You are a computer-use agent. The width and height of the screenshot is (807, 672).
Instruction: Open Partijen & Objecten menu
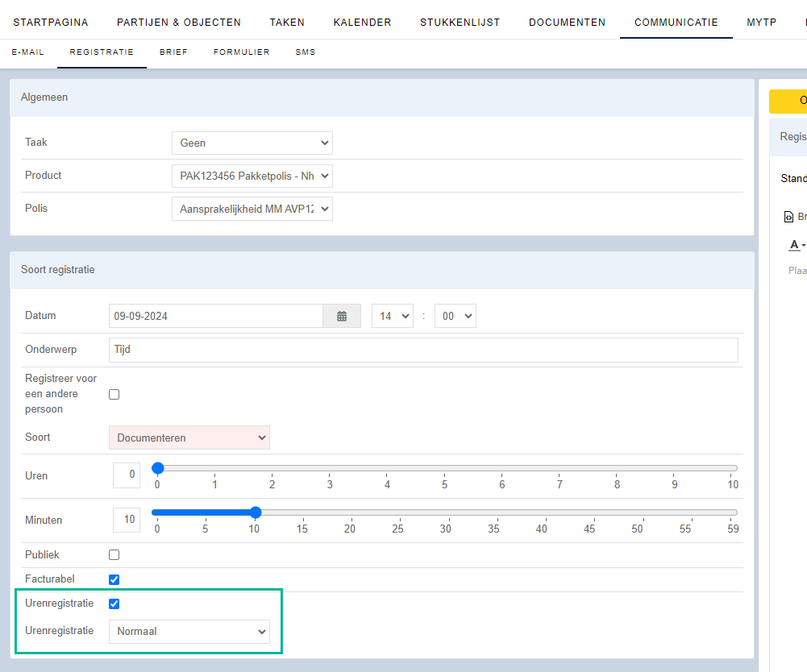[179, 22]
